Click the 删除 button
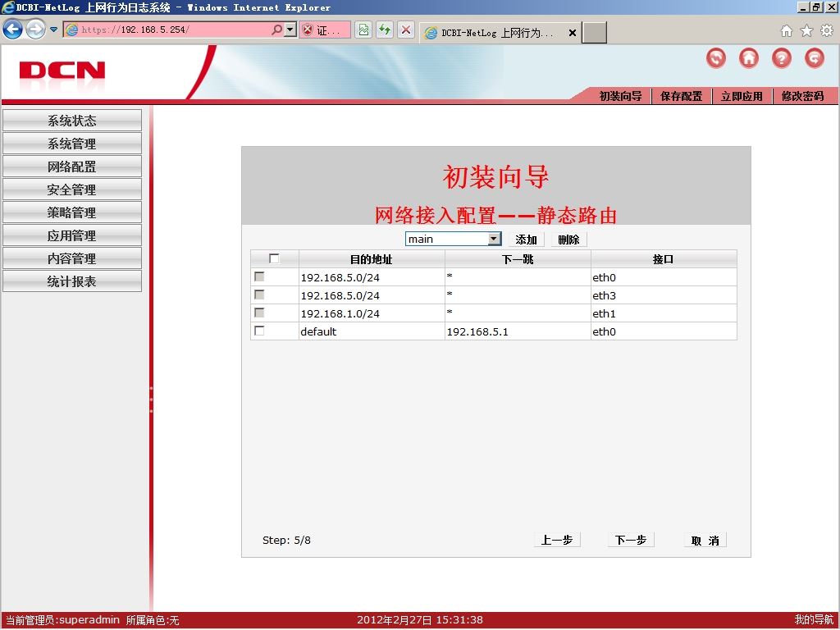 [569, 240]
